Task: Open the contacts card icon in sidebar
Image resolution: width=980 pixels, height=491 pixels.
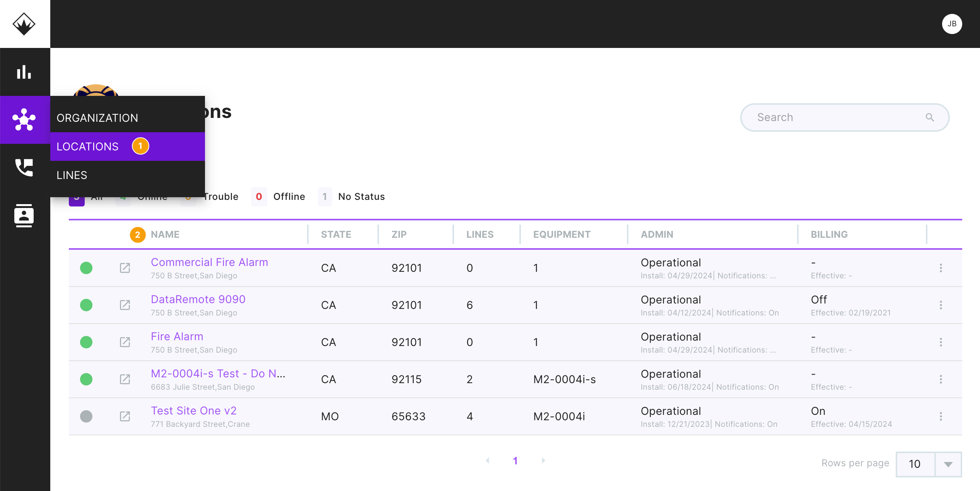Action: [x=24, y=215]
